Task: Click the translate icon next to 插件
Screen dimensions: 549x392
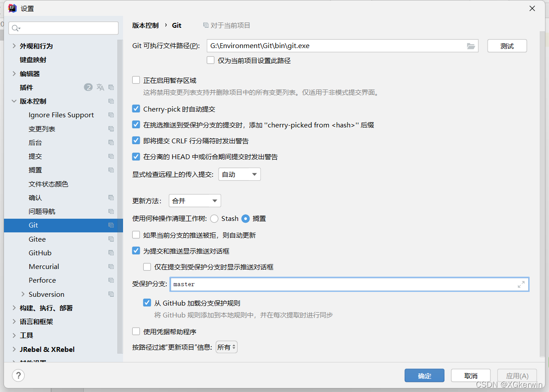Action: [x=101, y=87]
